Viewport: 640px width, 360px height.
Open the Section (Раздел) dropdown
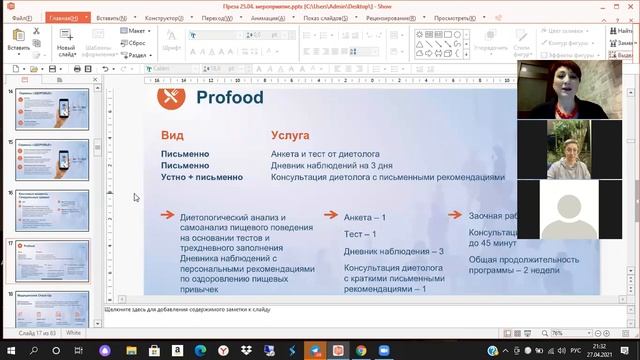click(x=136, y=55)
